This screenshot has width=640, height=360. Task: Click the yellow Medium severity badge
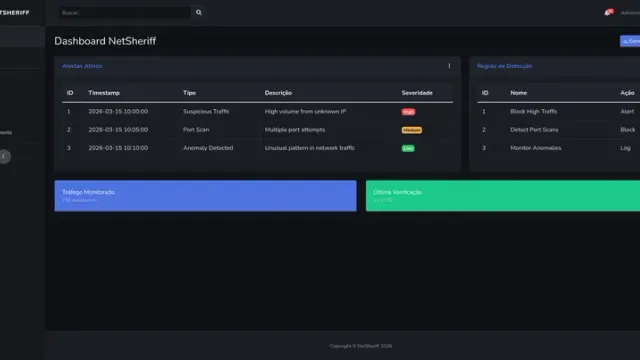(x=411, y=130)
